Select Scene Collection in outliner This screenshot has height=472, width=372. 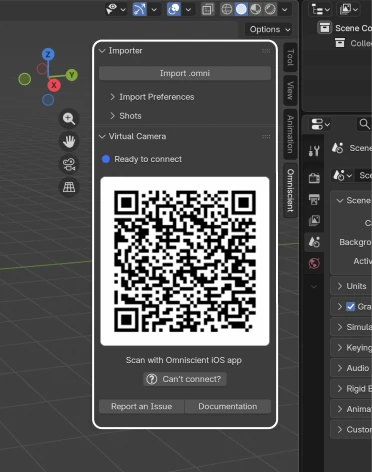pos(345,28)
